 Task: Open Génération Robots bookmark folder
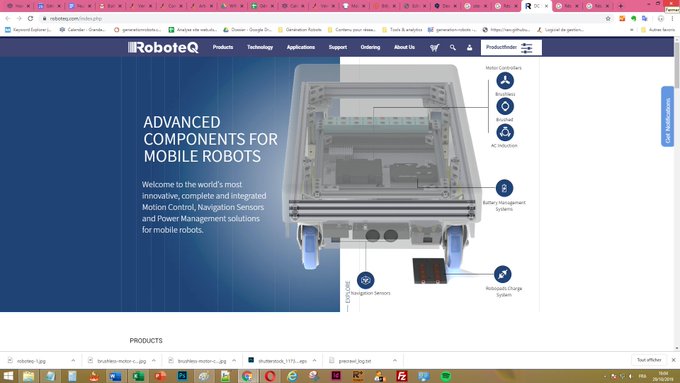[x=300, y=30]
